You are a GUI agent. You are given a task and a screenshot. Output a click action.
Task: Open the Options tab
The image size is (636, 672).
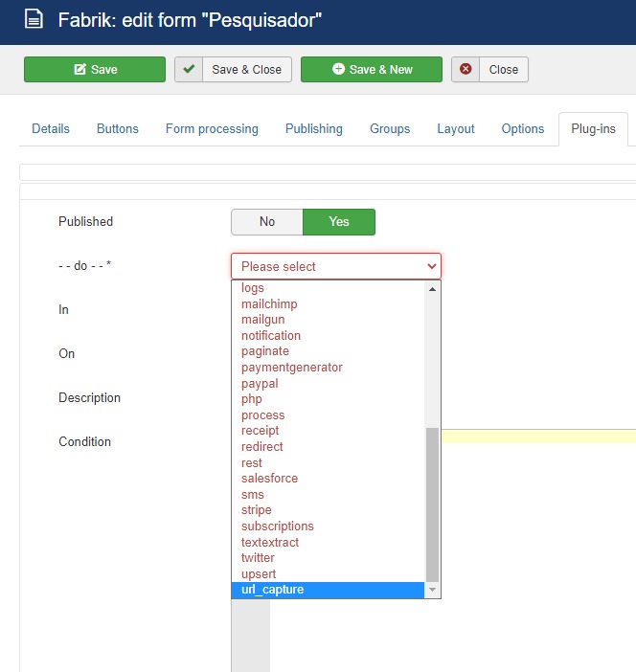[523, 128]
